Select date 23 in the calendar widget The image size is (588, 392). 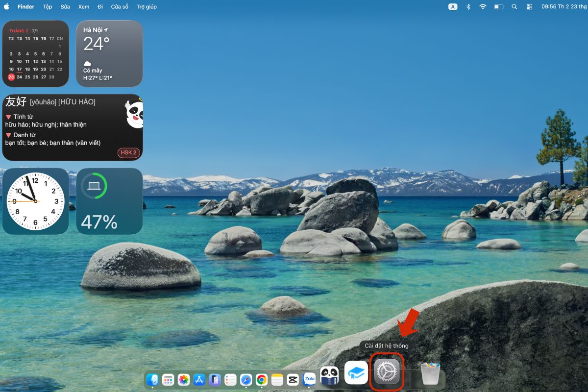coord(11,77)
